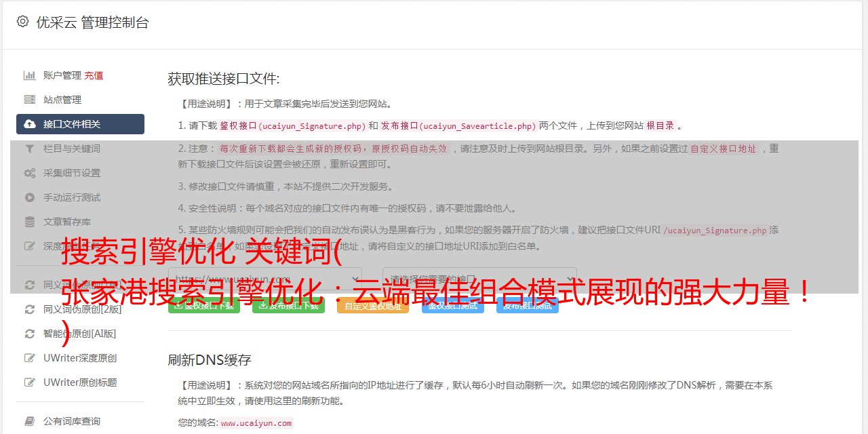Click the highlighted 自定义接口地址 text
This screenshot has height=434, width=868.
723,149
